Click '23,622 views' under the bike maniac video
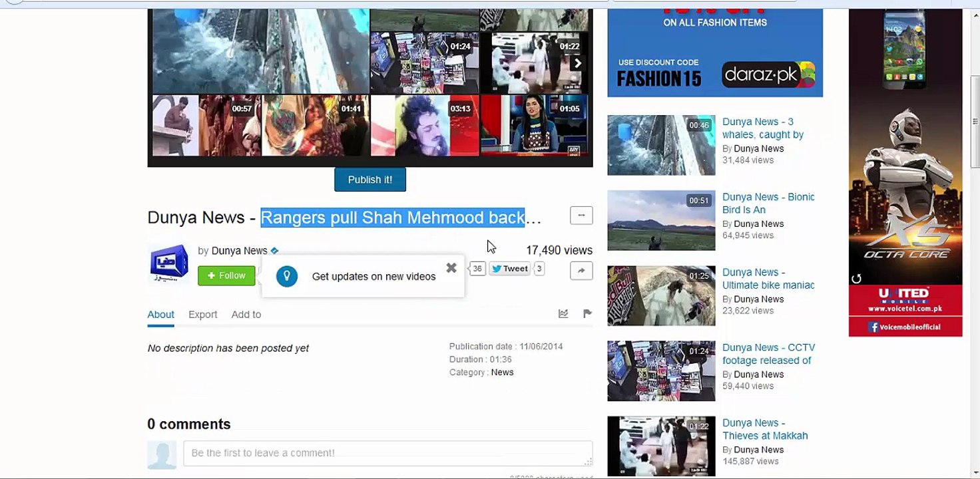Viewport: 980px width, 479px height. [x=748, y=311]
